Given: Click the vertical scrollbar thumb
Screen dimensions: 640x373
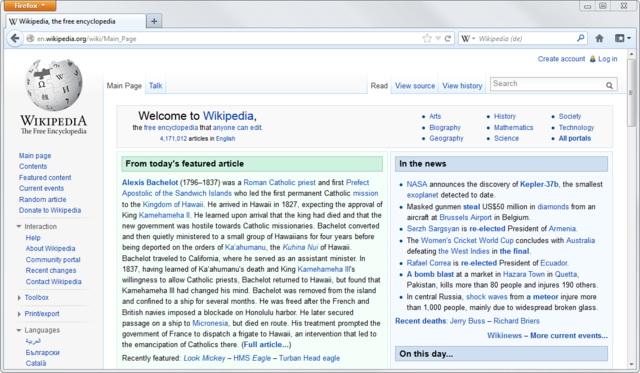Looking at the screenshot, I should pos(631,93).
